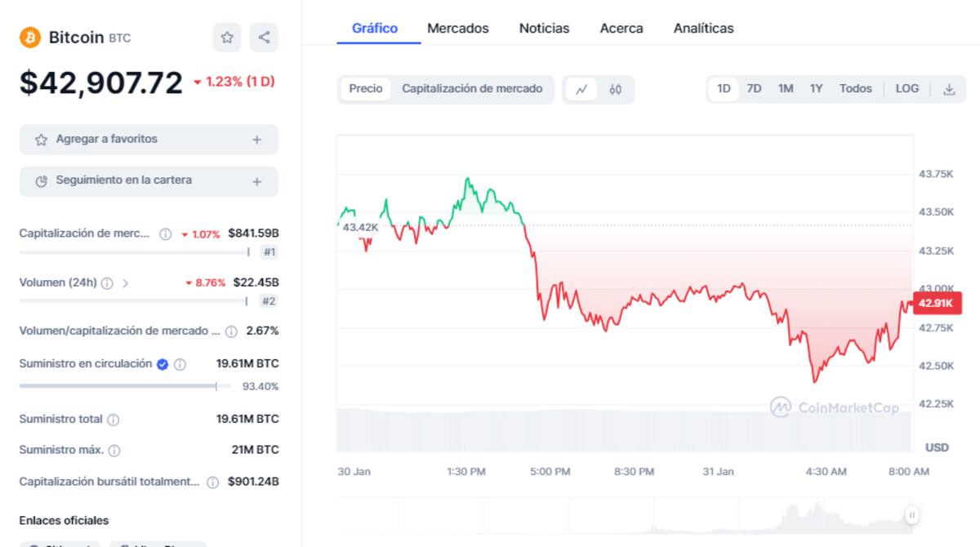Select the Precio chart toggle
980x547 pixels.
[365, 89]
